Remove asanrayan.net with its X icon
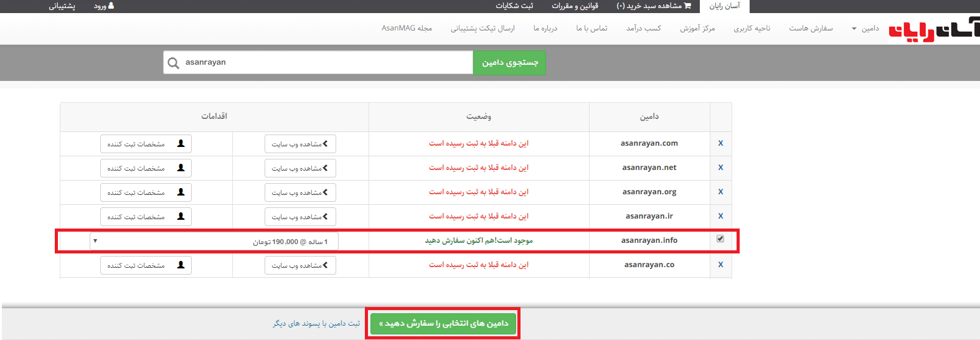 (720, 168)
